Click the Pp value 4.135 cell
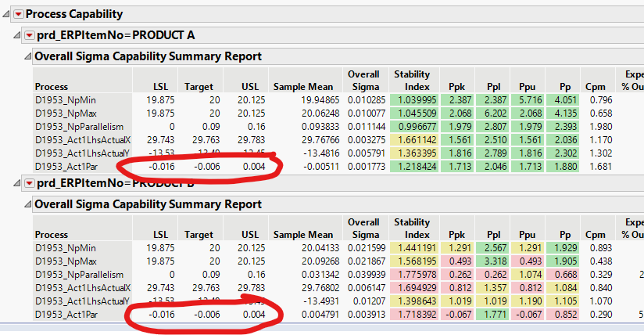This screenshot has width=644, height=335. coord(563,113)
